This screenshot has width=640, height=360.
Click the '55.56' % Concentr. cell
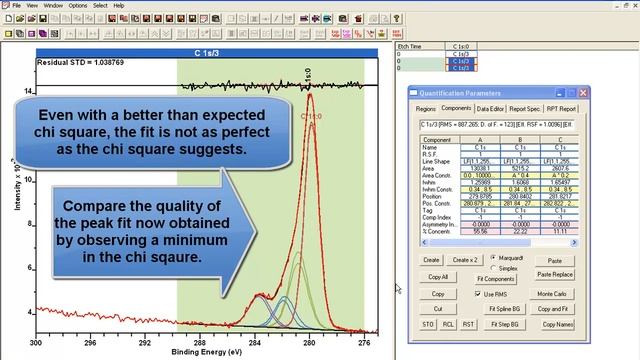pyautogui.click(x=480, y=231)
